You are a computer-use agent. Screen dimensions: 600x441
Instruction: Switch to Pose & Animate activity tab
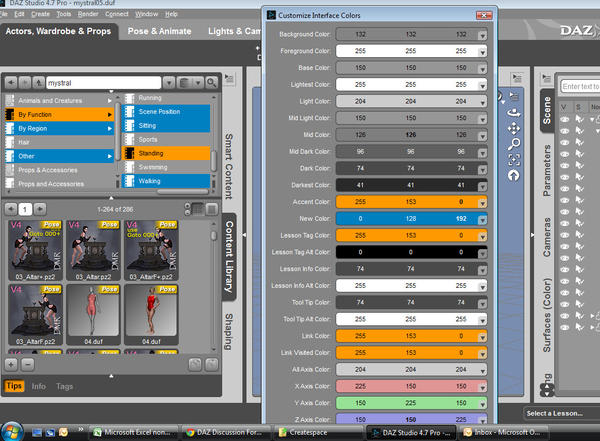click(x=159, y=31)
